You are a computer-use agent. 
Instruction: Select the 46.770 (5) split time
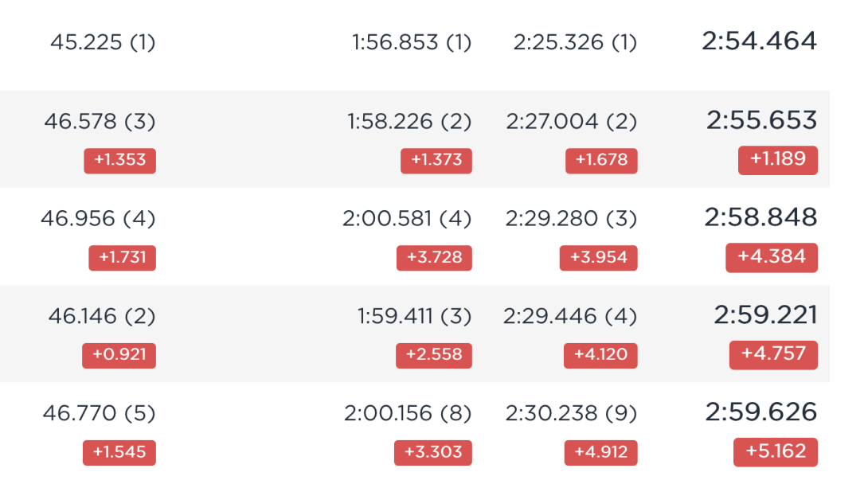click(x=99, y=413)
